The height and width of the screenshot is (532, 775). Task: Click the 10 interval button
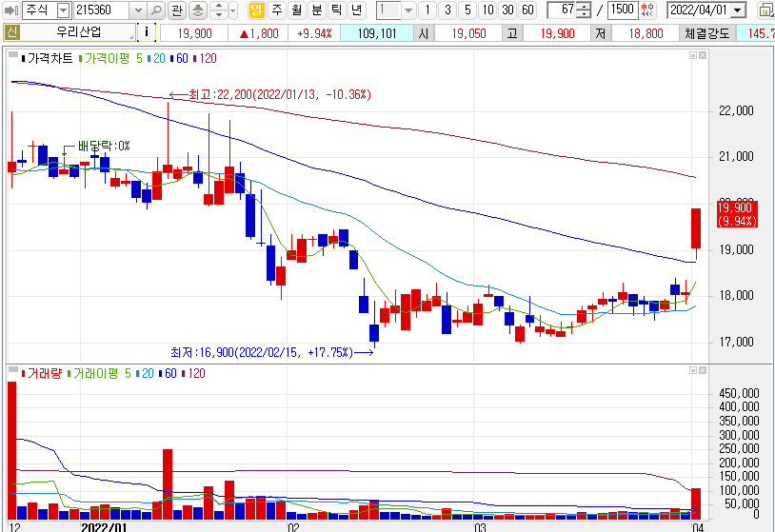[x=487, y=10]
